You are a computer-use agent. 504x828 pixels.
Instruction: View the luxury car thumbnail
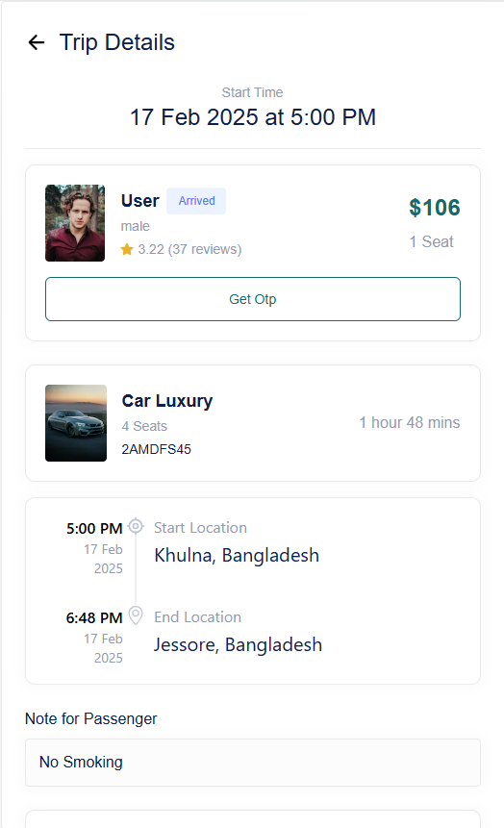tap(76, 423)
